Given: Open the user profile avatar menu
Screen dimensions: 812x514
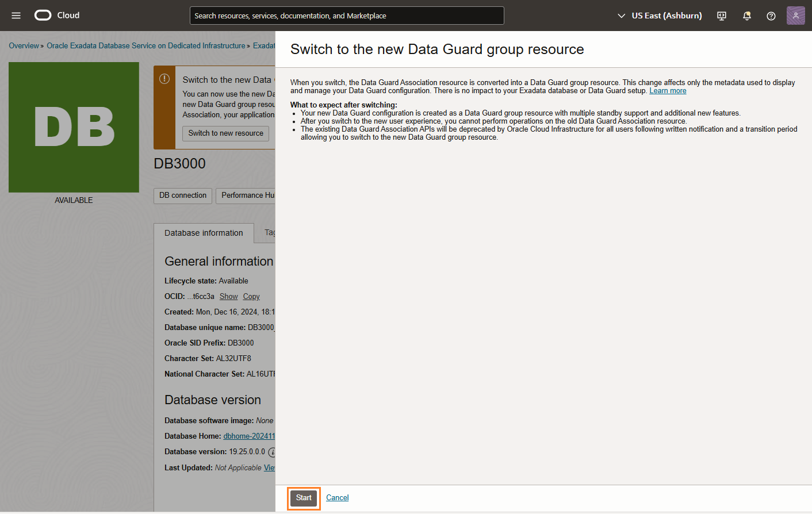Looking at the screenshot, I should pyautogui.click(x=796, y=16).
